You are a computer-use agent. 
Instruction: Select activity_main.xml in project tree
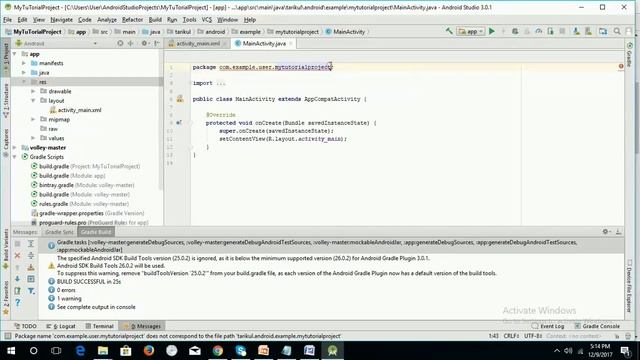click(75, 110)
